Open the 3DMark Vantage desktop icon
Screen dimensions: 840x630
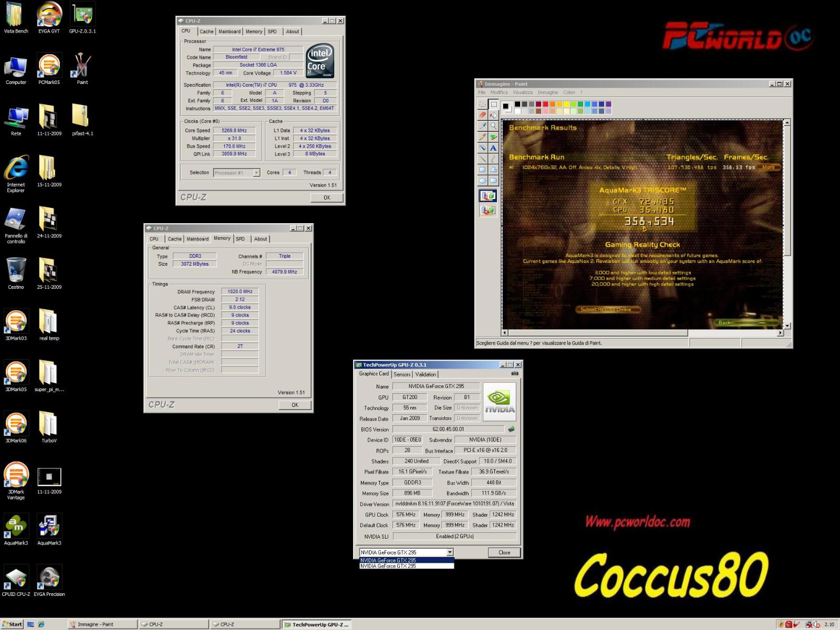click(16, 480)
